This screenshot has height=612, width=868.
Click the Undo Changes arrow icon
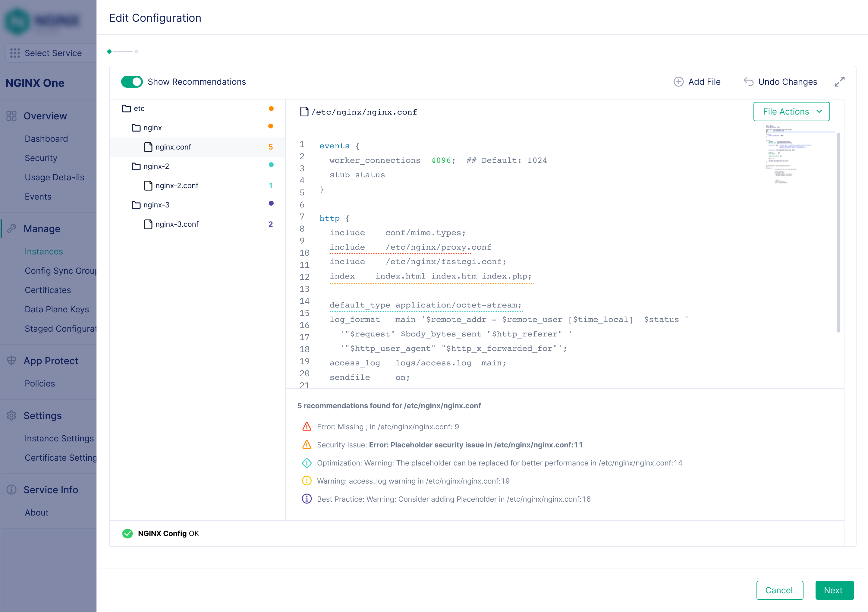(748, 82)
